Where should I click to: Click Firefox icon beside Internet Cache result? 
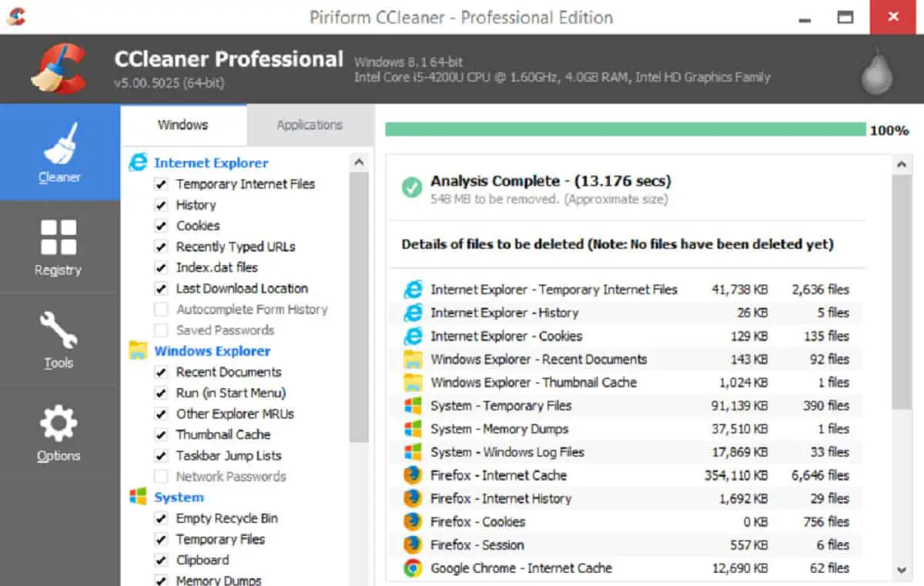(413, 475)
